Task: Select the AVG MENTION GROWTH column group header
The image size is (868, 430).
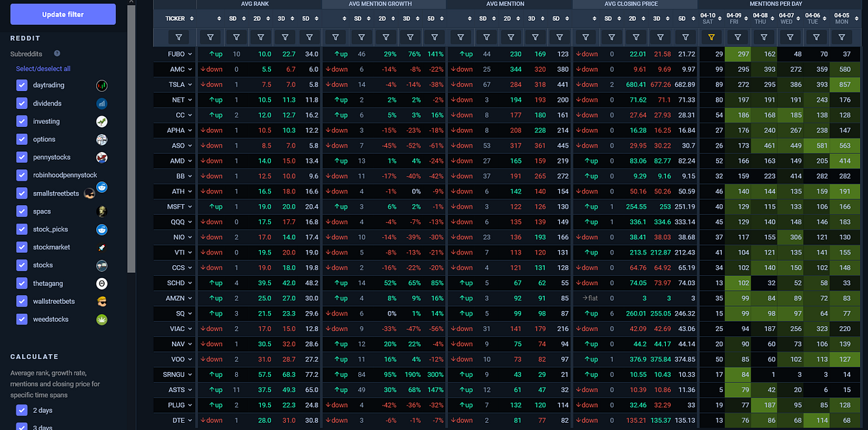Action: (383, 4)
